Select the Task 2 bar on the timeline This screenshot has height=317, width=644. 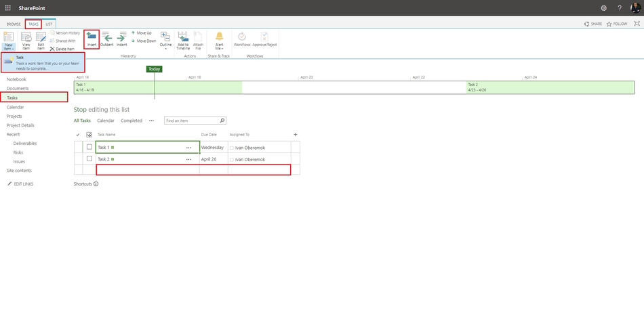(x=550, y=87)
